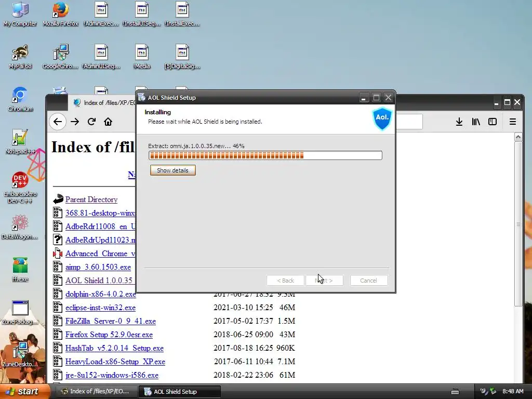Select the [5]DigitalSig desktop file icon
Screen dimensions: 532x399
click(182, 57)
